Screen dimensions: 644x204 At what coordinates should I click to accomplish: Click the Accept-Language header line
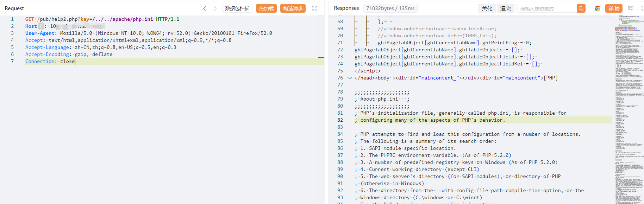pos(101,47)
